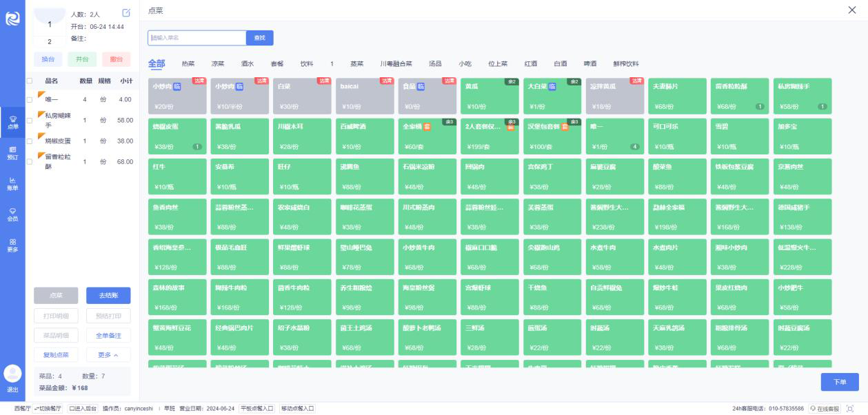The image size is (868, 415).
Task: Open the 会员 member sidebar icon
Action: [x=12, y=214]
